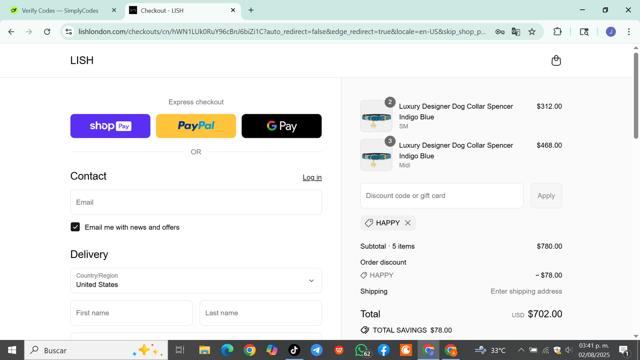Image resolution: width=640 pixels, height=360 pixels.
Task: Open the SM dog collar thumbnail
Action: coord(376,116)
